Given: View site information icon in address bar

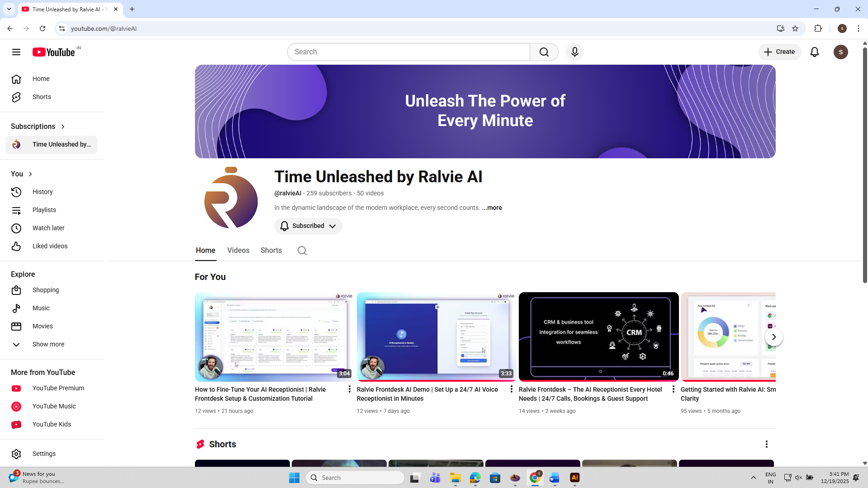Looking at the screenshot, I should click(62, 28).
